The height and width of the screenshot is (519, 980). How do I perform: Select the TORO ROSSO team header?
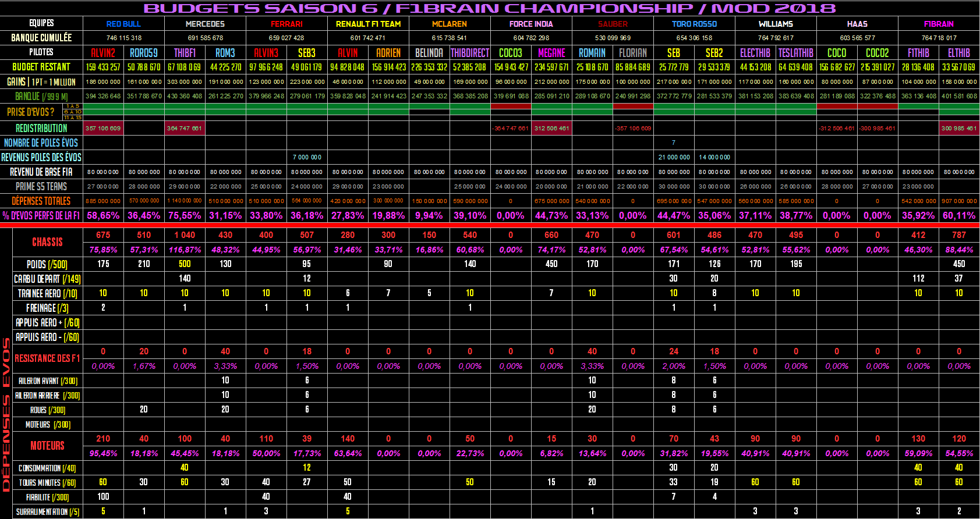click(x=694, y=24)
